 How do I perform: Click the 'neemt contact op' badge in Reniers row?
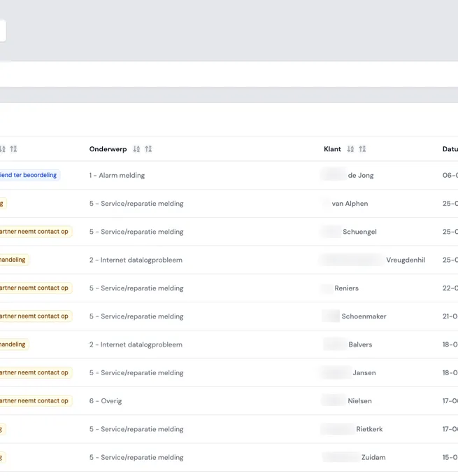[35, 288]
